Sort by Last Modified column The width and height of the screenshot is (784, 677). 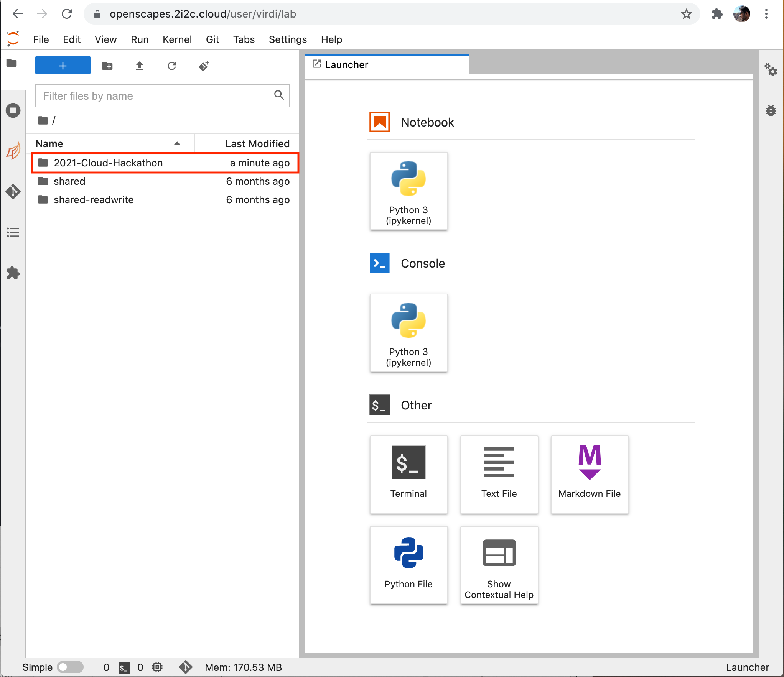[x=257, y=144]
